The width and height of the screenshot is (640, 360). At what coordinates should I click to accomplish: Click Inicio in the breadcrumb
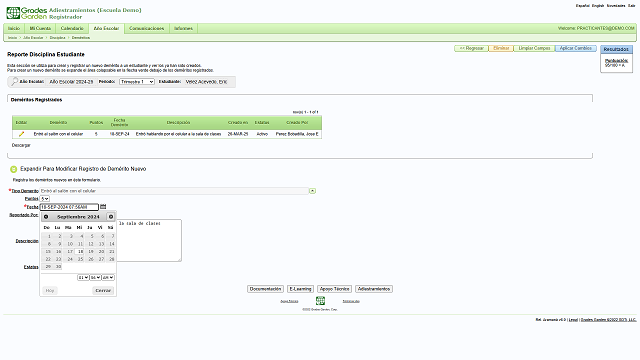coord(13,38)
